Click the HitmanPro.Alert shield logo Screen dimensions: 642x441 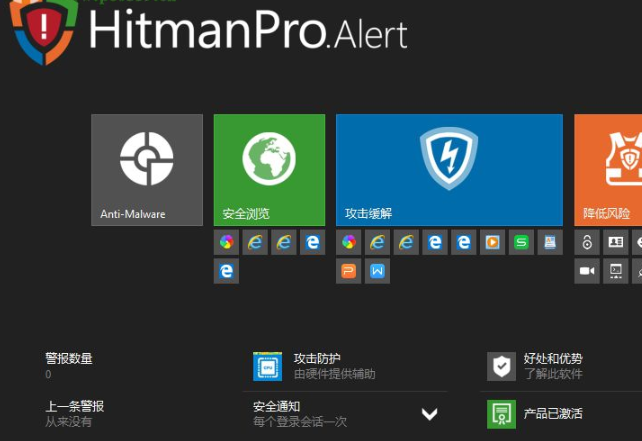tap(44, 31)
